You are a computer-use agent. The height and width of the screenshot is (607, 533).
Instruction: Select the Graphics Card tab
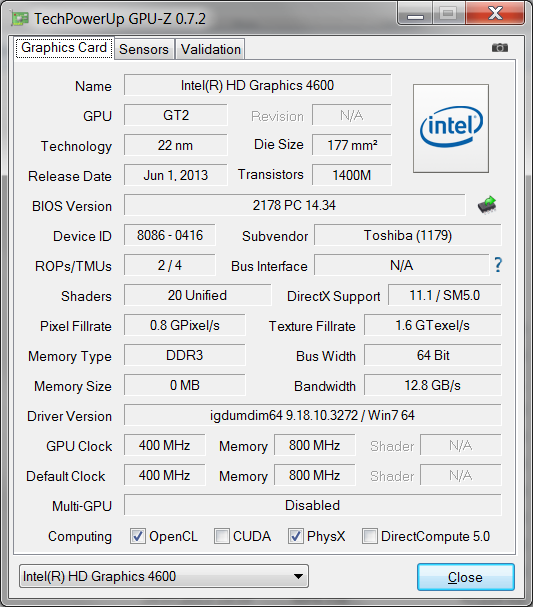(64, 48)
